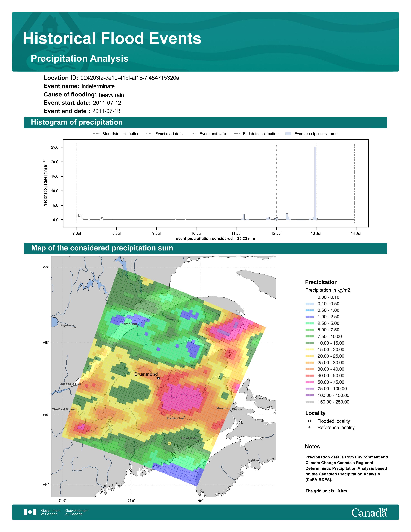Click the Fredericton locality marker on map
Screen dimensions: 411x532
pos(184,417)
